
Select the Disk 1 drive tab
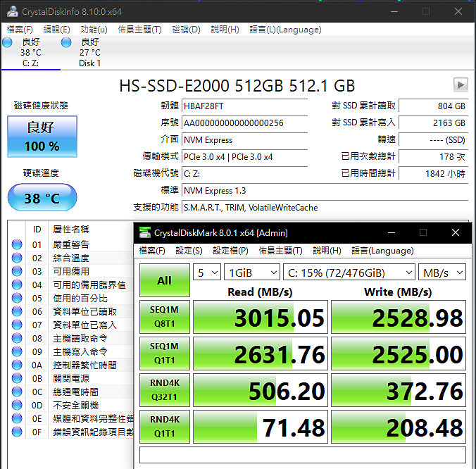(90, 53)
